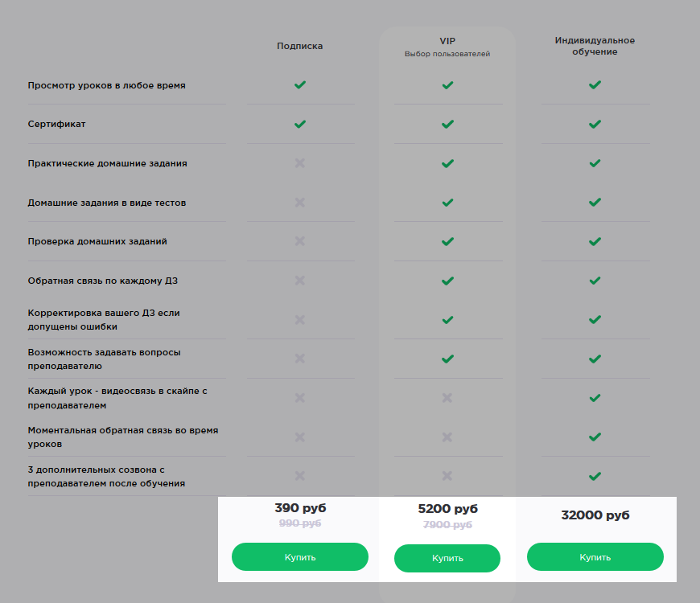Select the Индивидуальное обучение column header

(x=595, y=46)
